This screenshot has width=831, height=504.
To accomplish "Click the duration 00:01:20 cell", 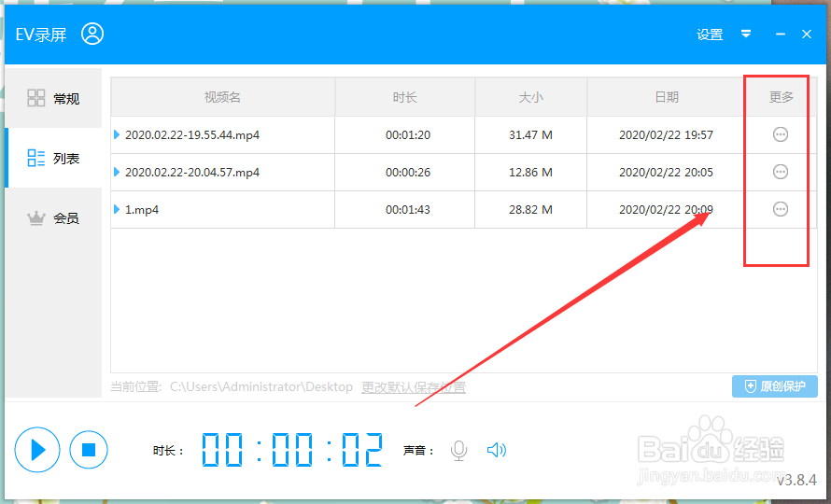I will coord(407,135).
